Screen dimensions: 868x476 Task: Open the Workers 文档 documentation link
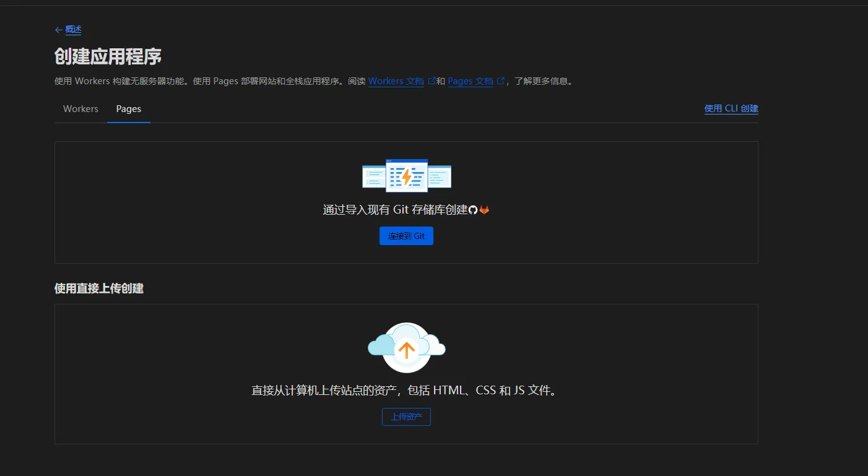(x=396, y=81)
